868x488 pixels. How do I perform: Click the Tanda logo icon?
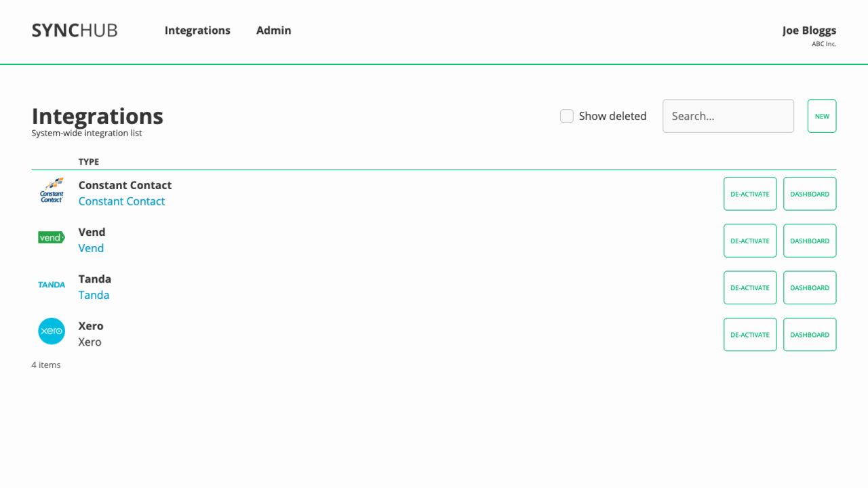52,285
